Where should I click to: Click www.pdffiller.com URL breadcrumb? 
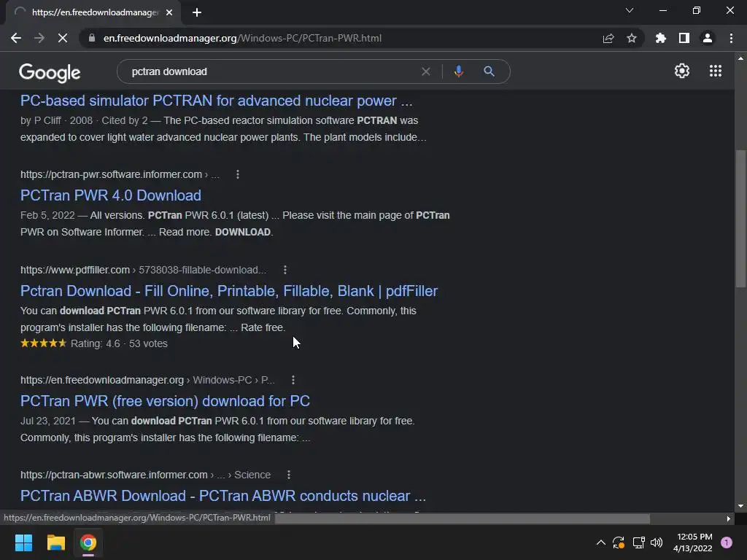[144, 270]
